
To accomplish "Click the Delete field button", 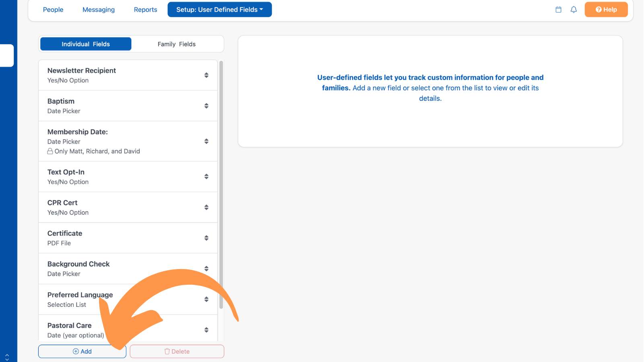I will 177,351.
